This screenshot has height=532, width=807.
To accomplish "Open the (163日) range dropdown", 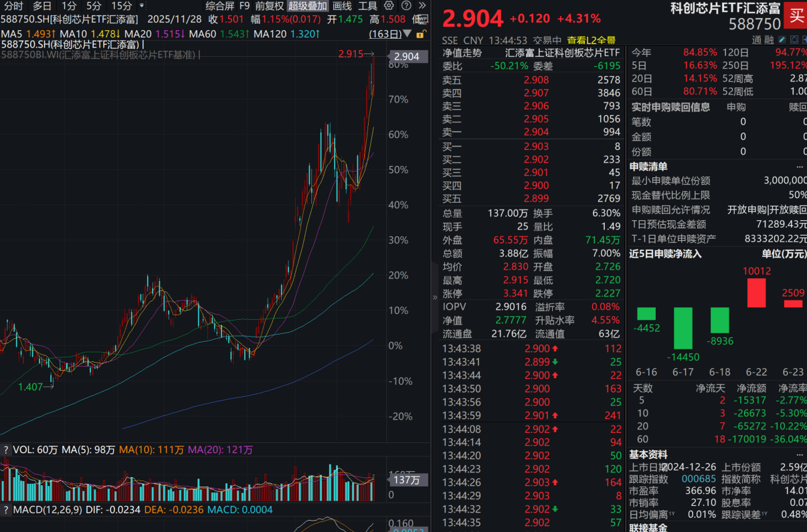I will (390, 33).
